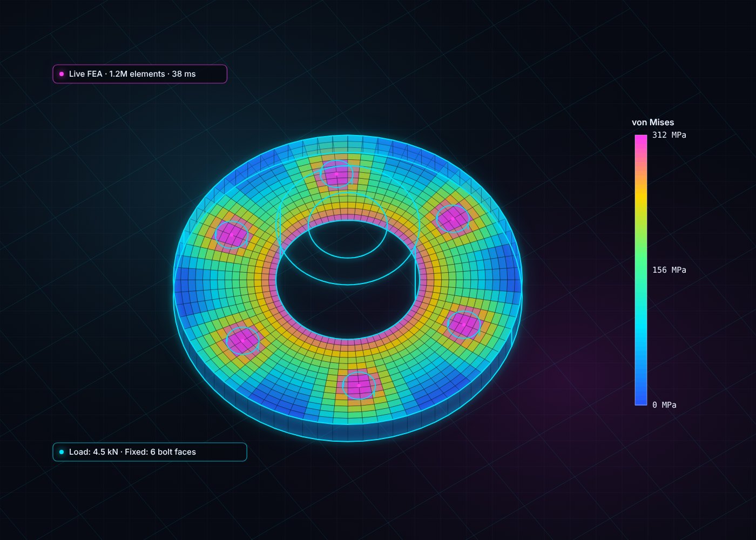This screenshot has height=540, width=756.
Task: Click the cyan dot in Load badge
Action: [62, 452]
